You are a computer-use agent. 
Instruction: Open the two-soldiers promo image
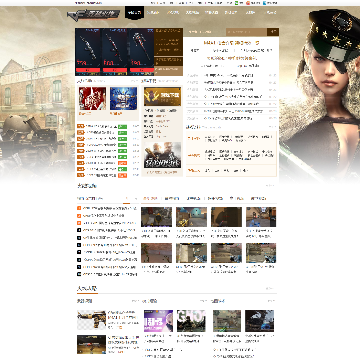(x=163, y=155)
